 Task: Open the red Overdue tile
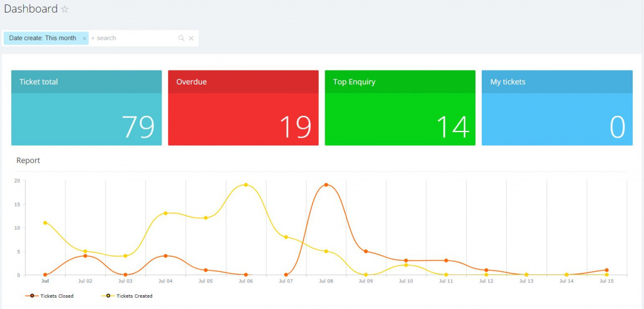(243, 108)
